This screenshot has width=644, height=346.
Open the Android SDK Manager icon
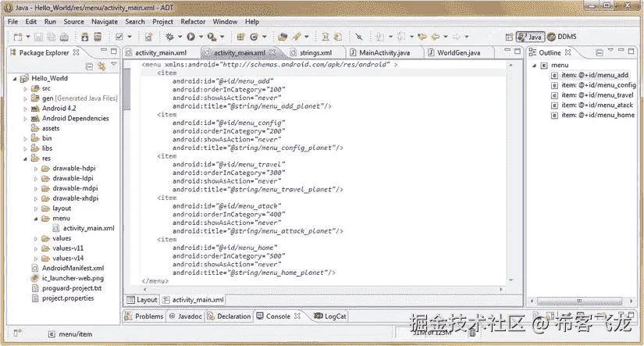click(84, 37)
